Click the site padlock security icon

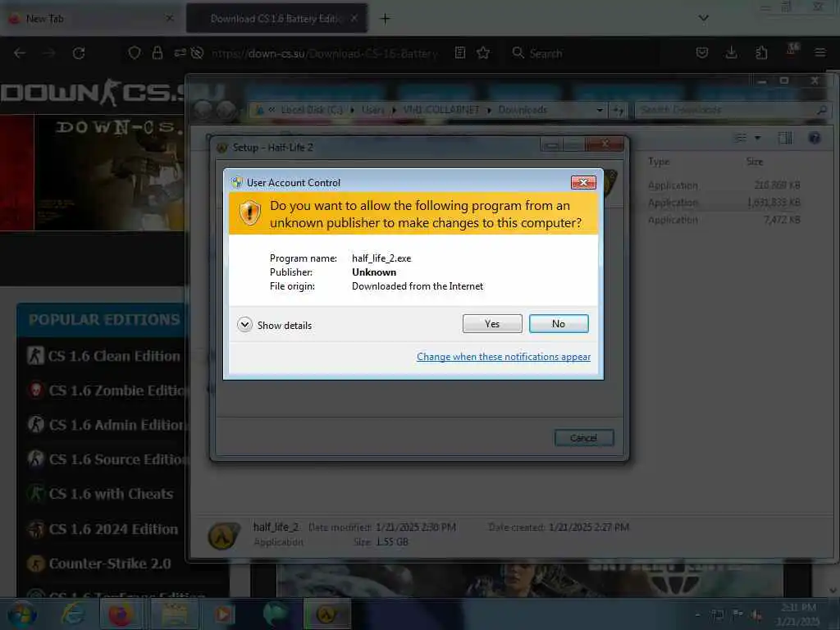pyautogui.click(x=157, y=52)
